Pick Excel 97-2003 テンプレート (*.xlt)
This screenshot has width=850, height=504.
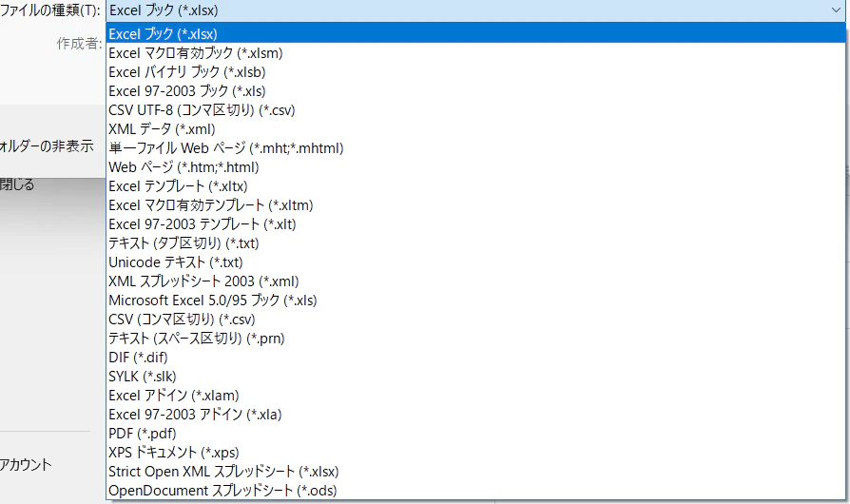(475, 224)
